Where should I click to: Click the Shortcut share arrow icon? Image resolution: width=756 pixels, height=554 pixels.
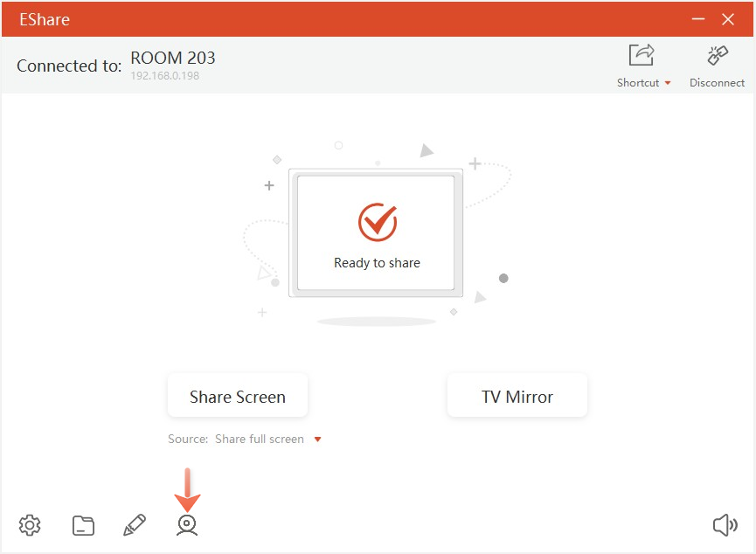(x=642, y=56)
